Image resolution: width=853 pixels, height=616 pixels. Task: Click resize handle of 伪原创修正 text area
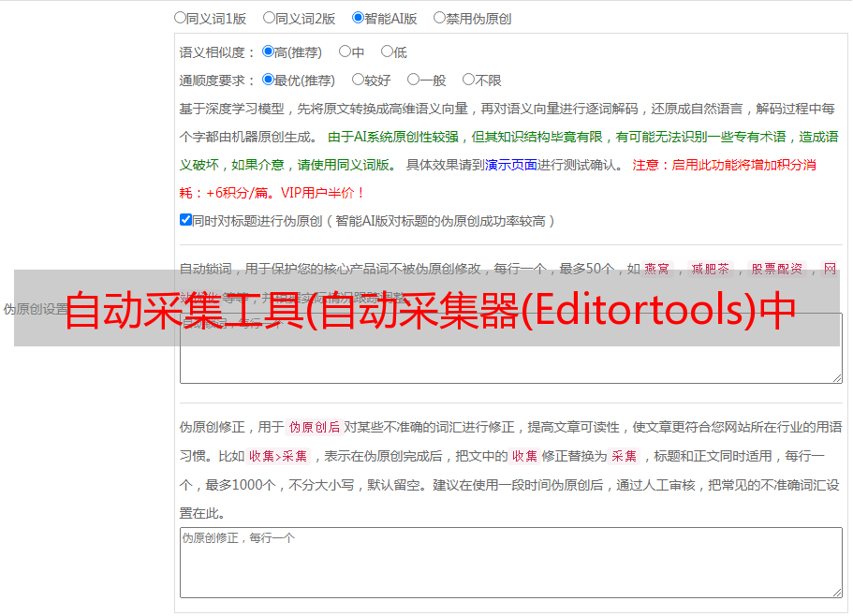(x=837, y=592)
